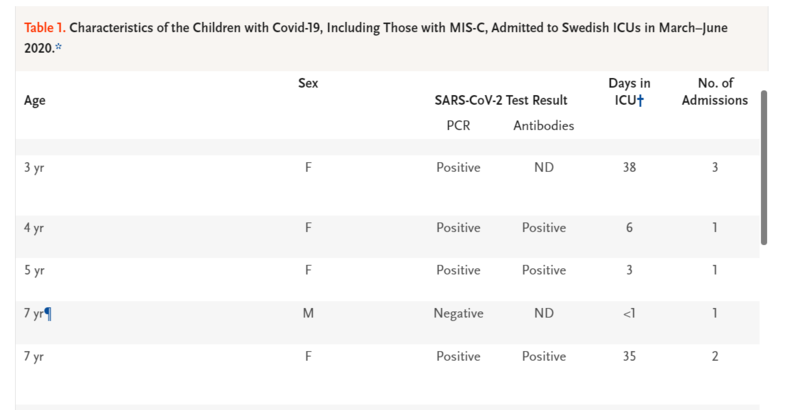Click the PCR sub-header

tap(458, 125)
